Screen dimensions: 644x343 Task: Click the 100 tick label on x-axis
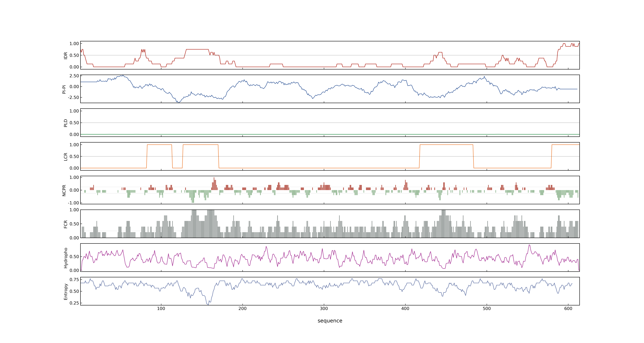coord(161,309)
